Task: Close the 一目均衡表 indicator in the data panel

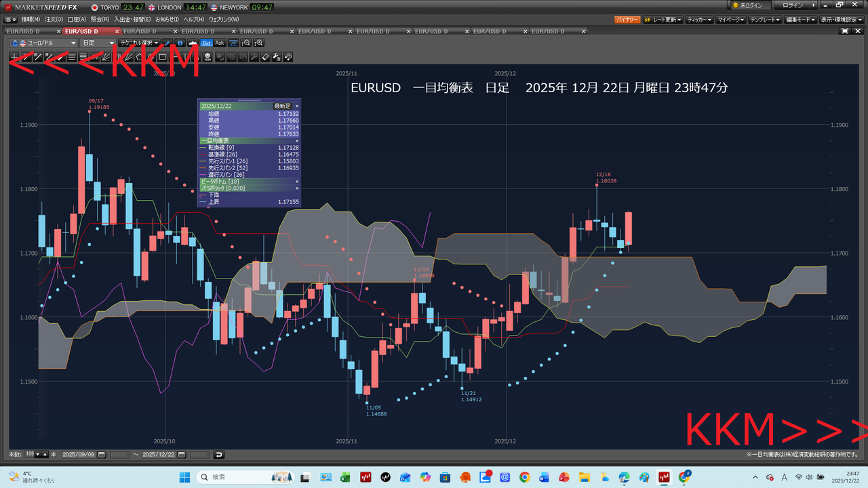Action: pos(296,140)
